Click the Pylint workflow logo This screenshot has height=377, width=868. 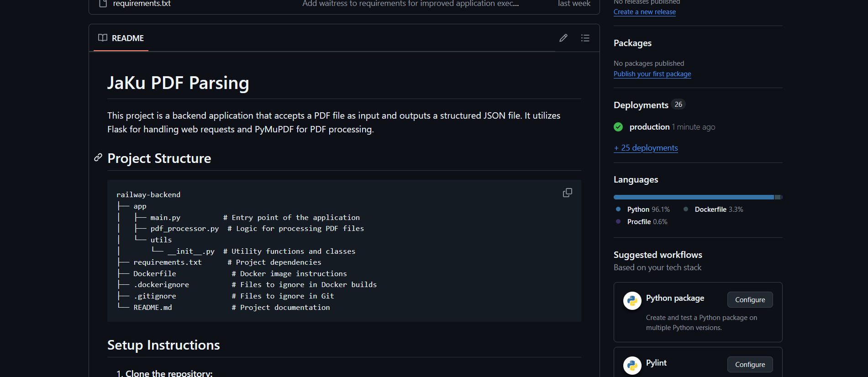coord(632,365)
